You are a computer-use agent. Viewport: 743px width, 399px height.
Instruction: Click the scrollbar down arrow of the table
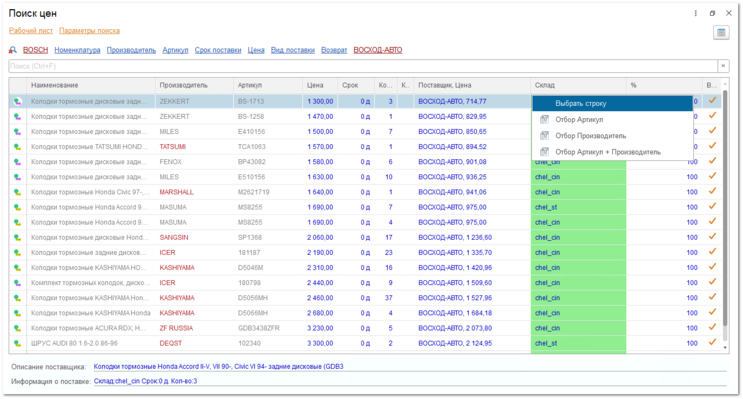pos(725,348)
